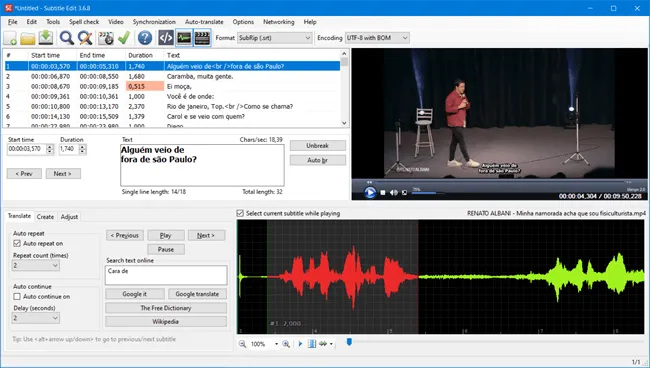Screen dimensions: 650x368
Task: Click the Next > button under Duration
Action: pos(63,174)
